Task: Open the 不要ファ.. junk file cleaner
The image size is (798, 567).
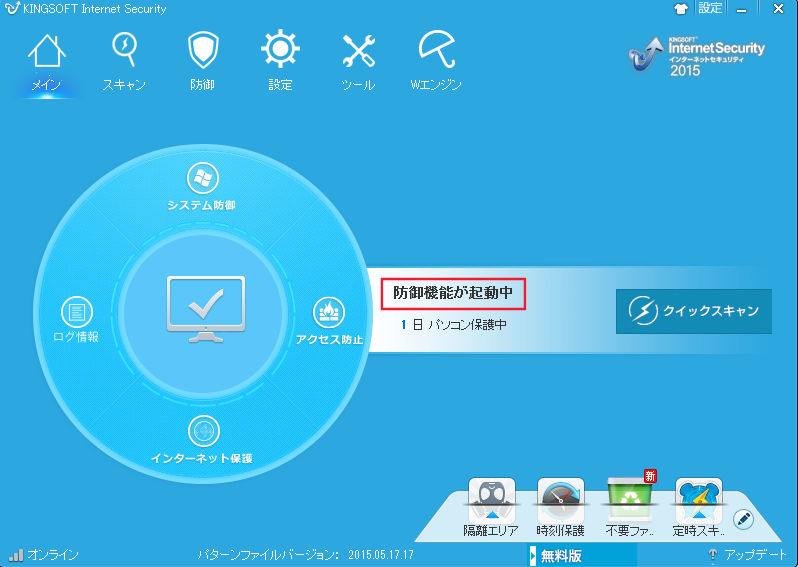Action: 630,507
